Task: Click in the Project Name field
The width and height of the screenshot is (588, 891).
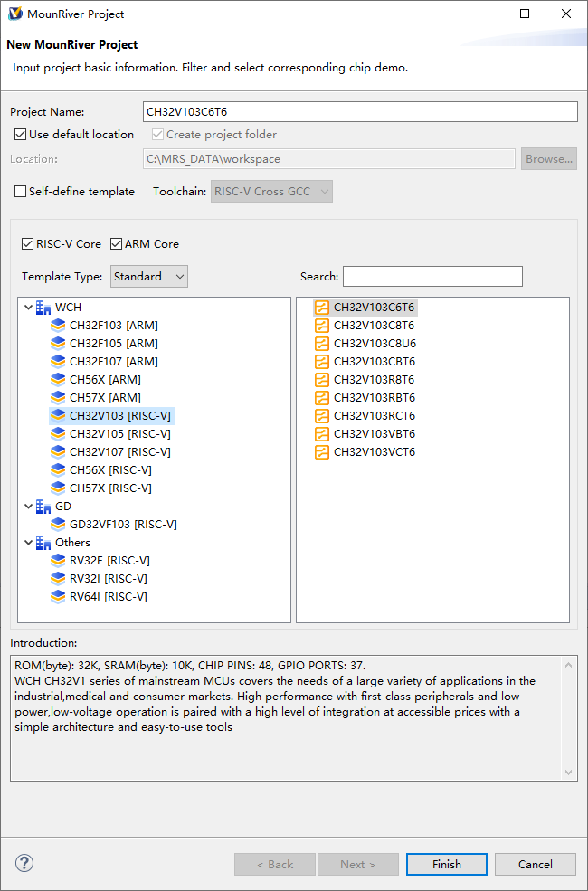Action: tap(360, 111)
